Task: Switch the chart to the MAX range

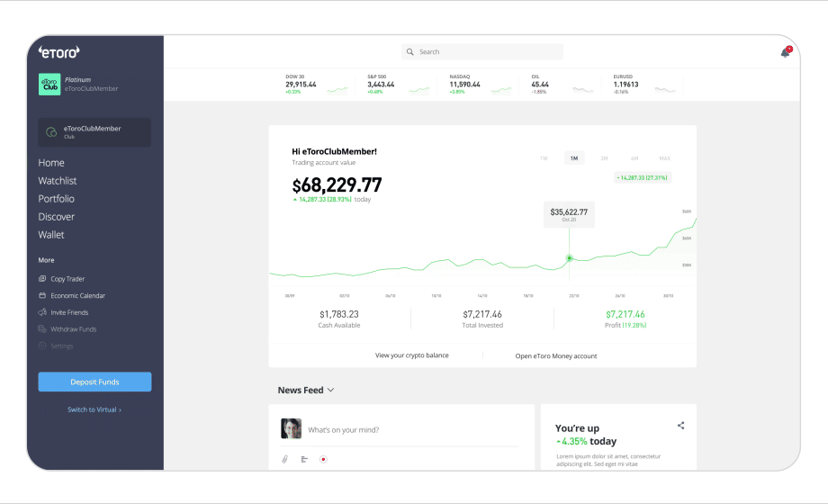Action: click(664, 158)
